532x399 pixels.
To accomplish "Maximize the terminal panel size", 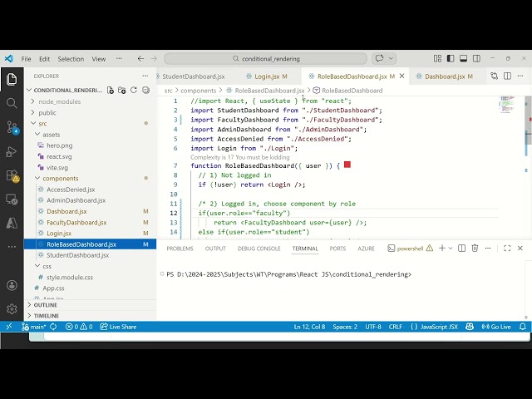I will click(507, 249).
